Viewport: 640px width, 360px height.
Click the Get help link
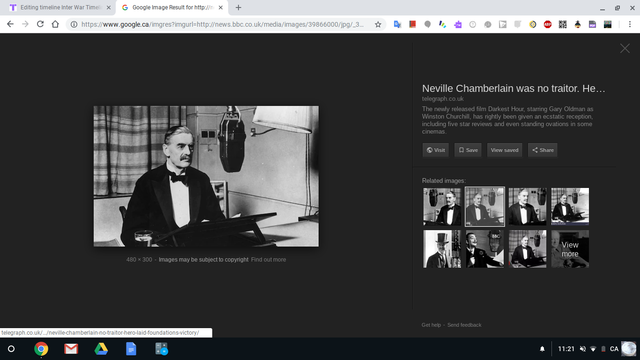coord(431,325)
